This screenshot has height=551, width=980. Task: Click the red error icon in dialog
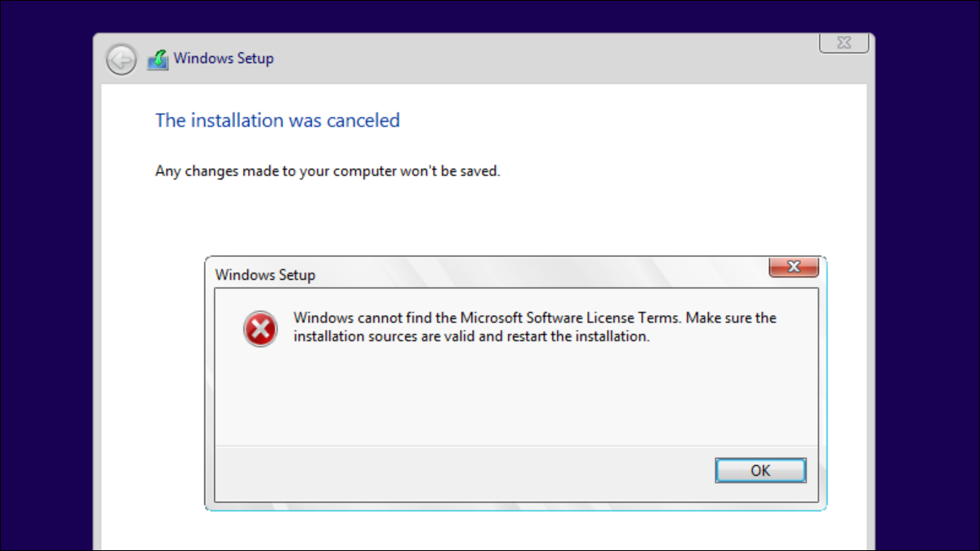click(260, 329)
